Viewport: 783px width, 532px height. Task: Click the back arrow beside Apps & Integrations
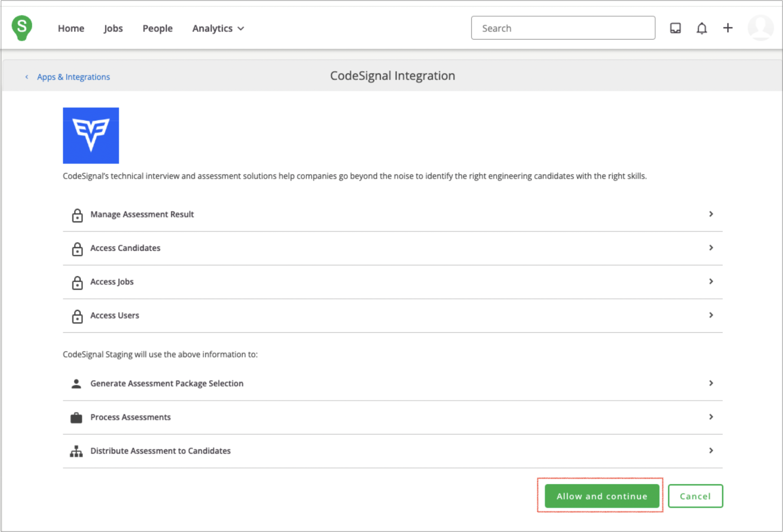pos(27,77)
